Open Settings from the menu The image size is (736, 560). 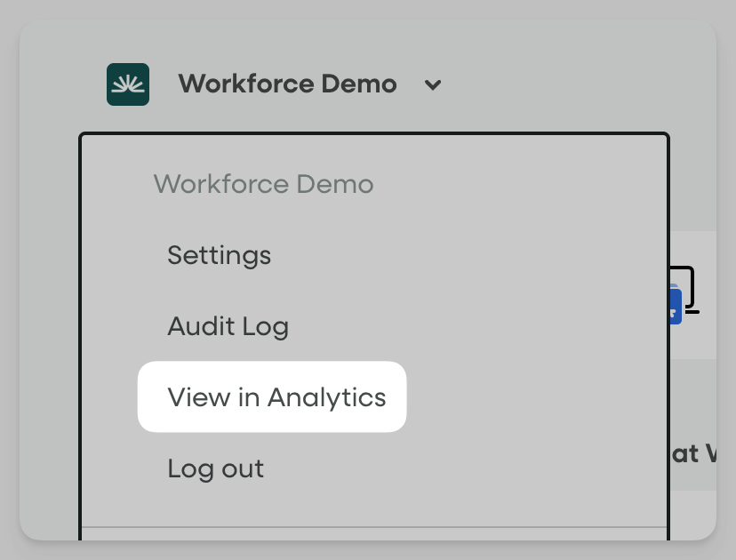(x=220, y=256)
